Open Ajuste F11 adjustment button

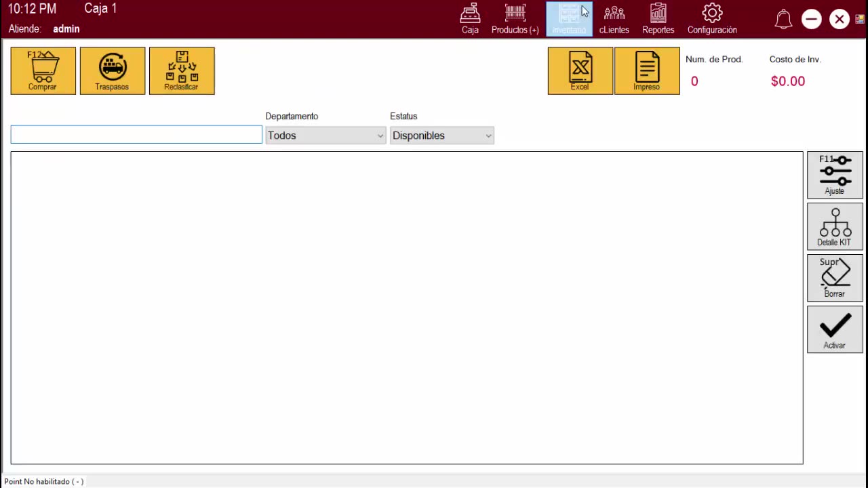tap(835, 175)
